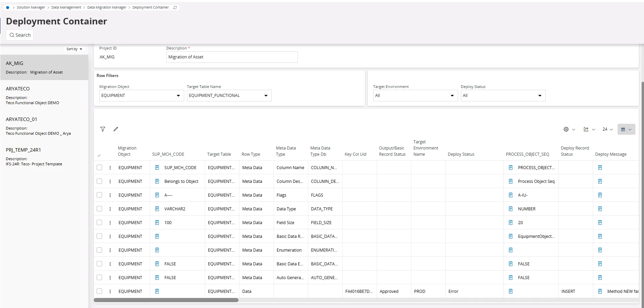Select PRJ_TEMP_24R1 project in sidebar
The width and height of the screenshot is (644, 308).
click(44, 157)
